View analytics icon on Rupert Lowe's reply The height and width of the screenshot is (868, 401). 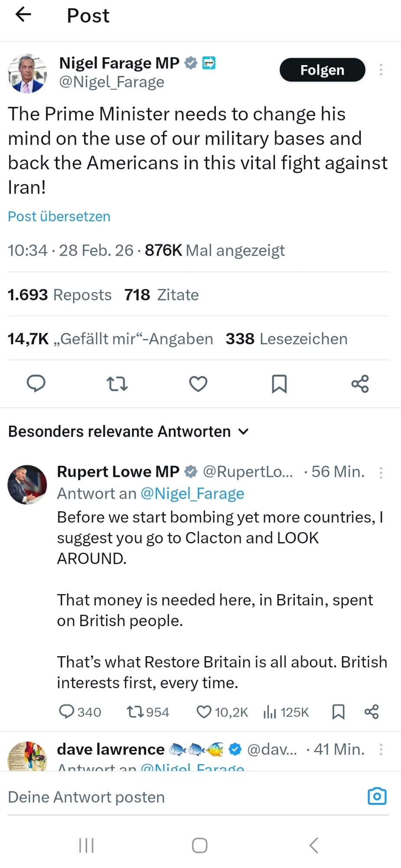pos(270,712)
